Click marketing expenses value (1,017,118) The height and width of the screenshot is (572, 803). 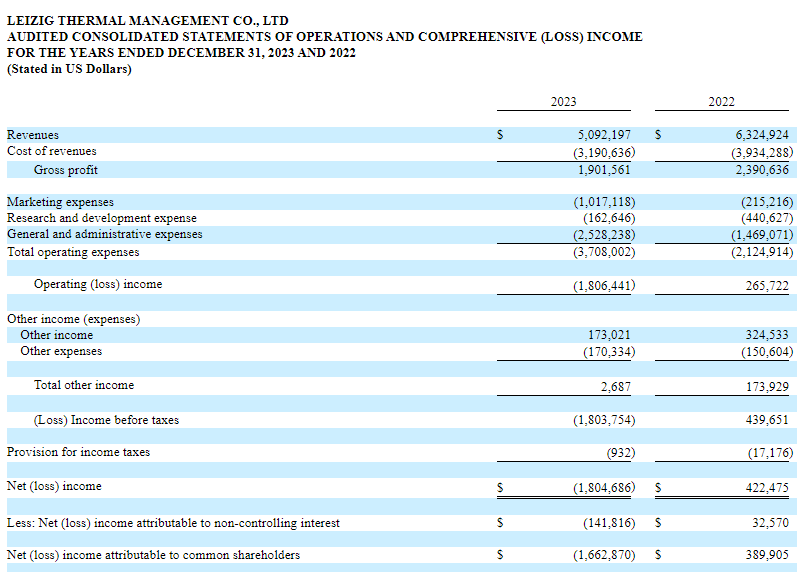coord(604,202)
